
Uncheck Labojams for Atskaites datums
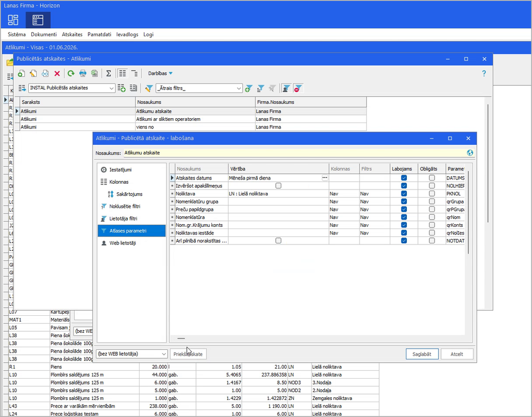point(404,178)
